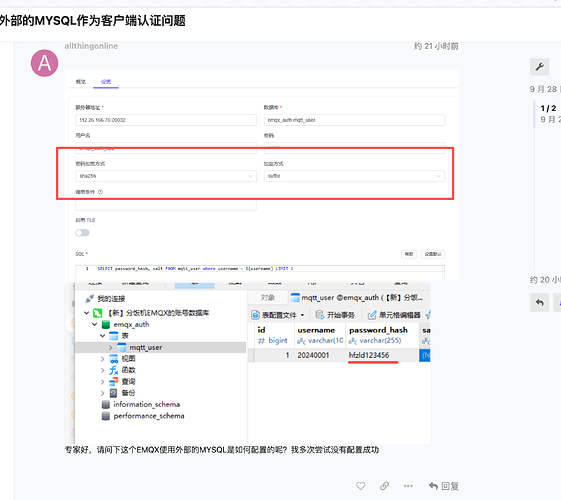Open the suffix salt position dropdown

click(x=354, y=176)
